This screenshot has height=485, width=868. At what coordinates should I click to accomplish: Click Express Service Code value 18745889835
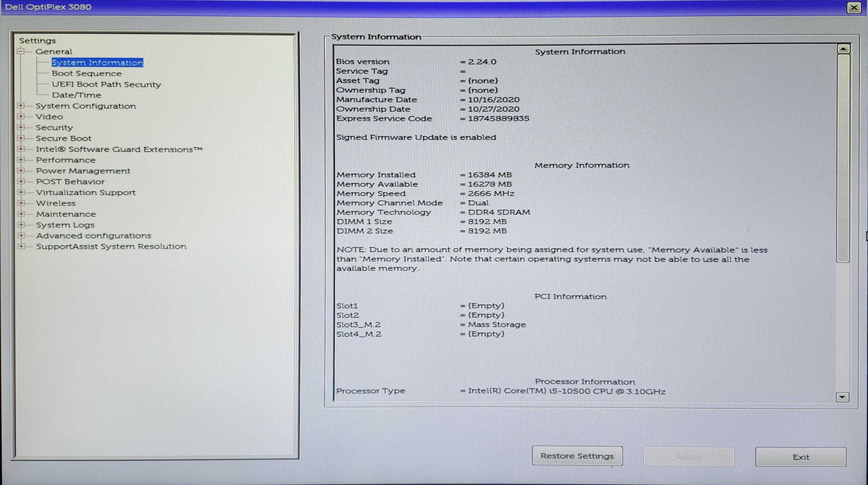click(498, 118)
